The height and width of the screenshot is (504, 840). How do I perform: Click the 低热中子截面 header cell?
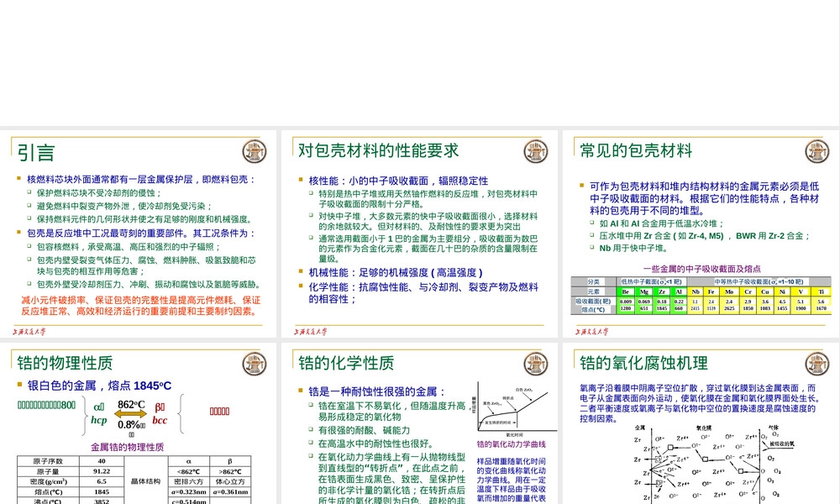[x=652, y=281]
